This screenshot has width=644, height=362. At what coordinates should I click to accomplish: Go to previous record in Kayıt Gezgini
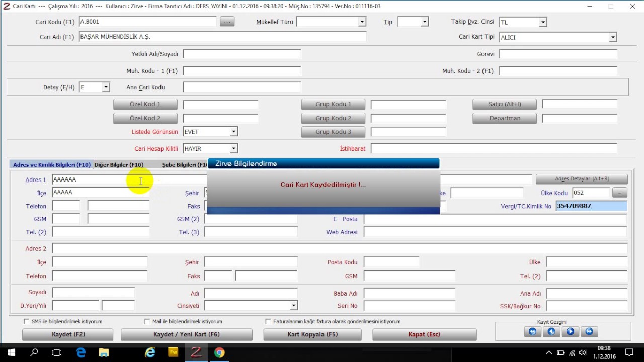[x=551, y=331]
